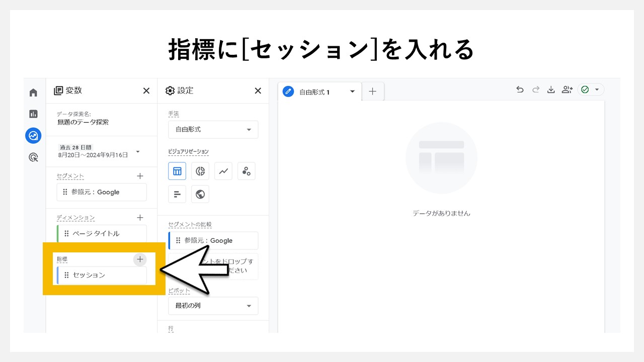Choose the donut chart visualization

[200, 171]
